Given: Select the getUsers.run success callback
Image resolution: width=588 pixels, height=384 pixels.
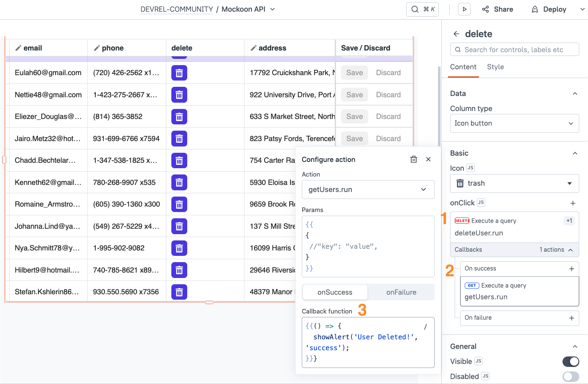Looking at the screenshot, I should pyautogui.click(x=519, y=291).
